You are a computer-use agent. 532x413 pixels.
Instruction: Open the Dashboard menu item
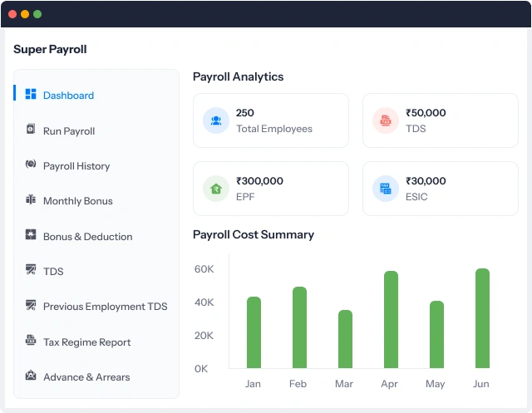click(x=68, y=96)
